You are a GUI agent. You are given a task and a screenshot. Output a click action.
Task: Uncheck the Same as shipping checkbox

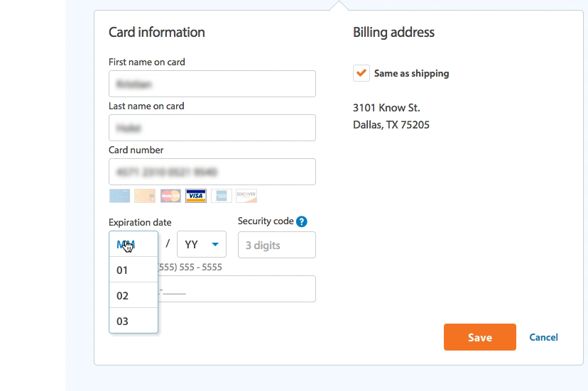pyautogui.click(x=361, y=73)
